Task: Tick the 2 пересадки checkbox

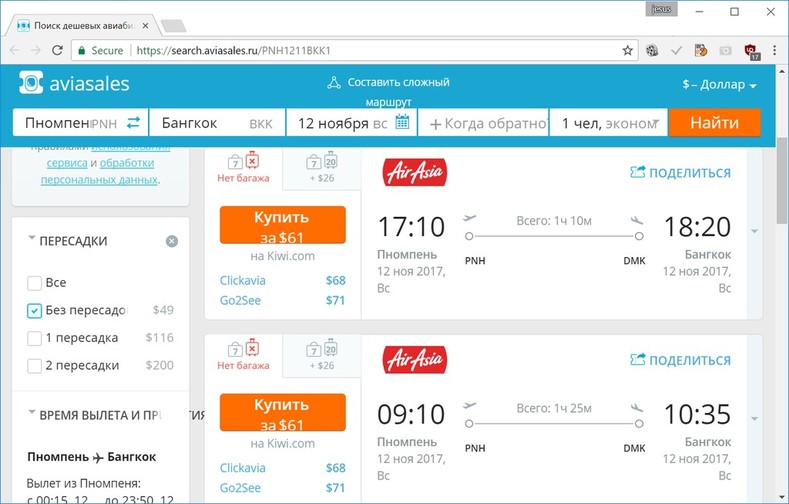Action: tap(34, 366)
